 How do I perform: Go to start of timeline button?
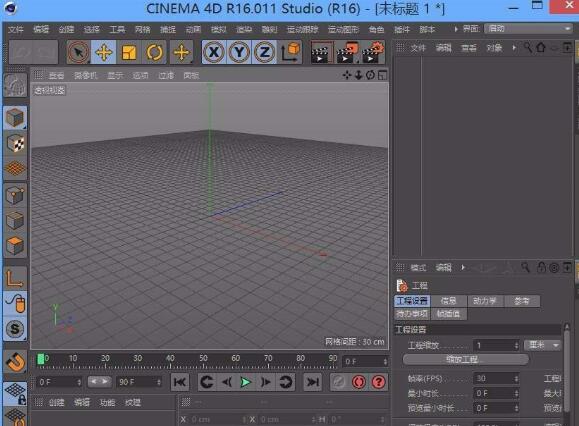tap(180, 382)
